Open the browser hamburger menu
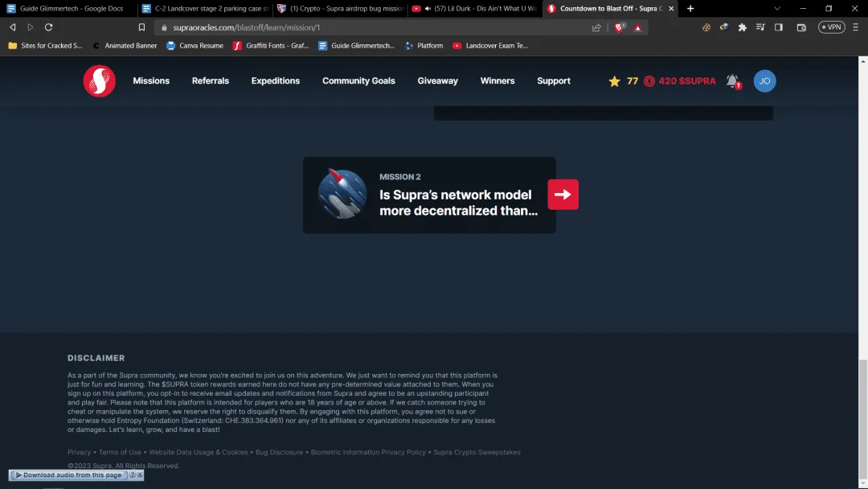Image resolution: width=868 pixels, height=489 pixels. 855,27
